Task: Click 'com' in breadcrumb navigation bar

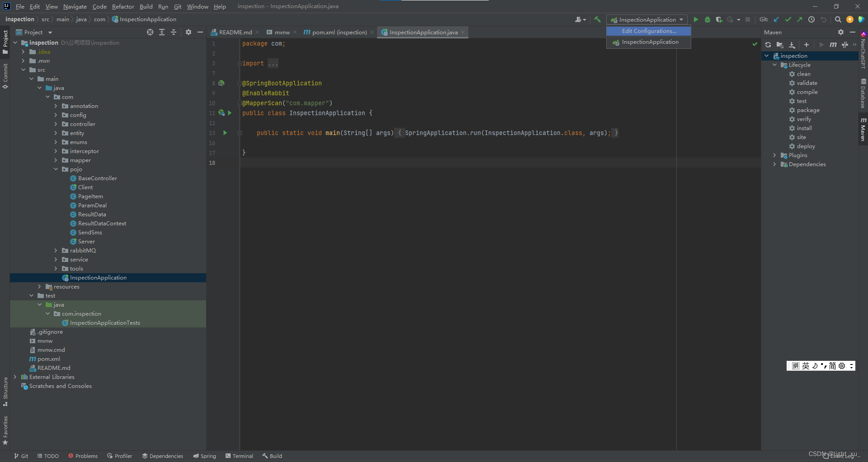Action: (99, 19)
